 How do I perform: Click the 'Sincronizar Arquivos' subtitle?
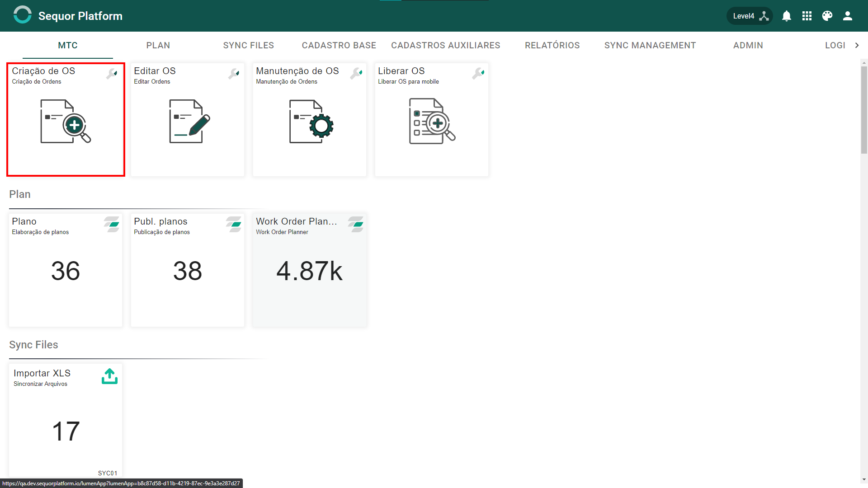[x=40, y=384]
